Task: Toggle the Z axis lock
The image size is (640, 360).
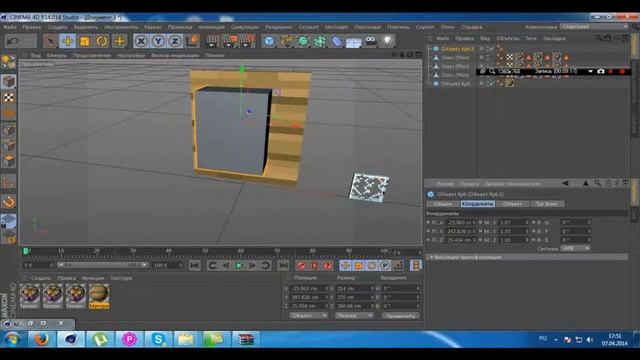Action: click(x=175, y=41)
